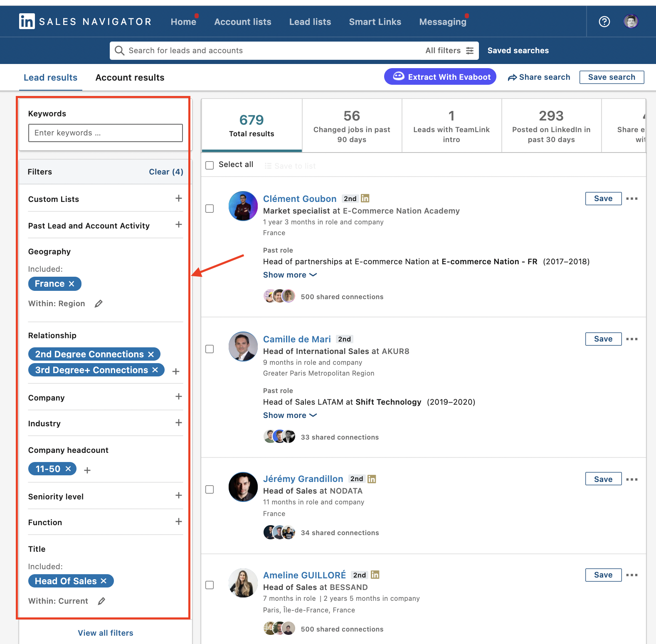Open Smart Links
The width and height of the screenshot is (656, 644).
coord(375,22)
